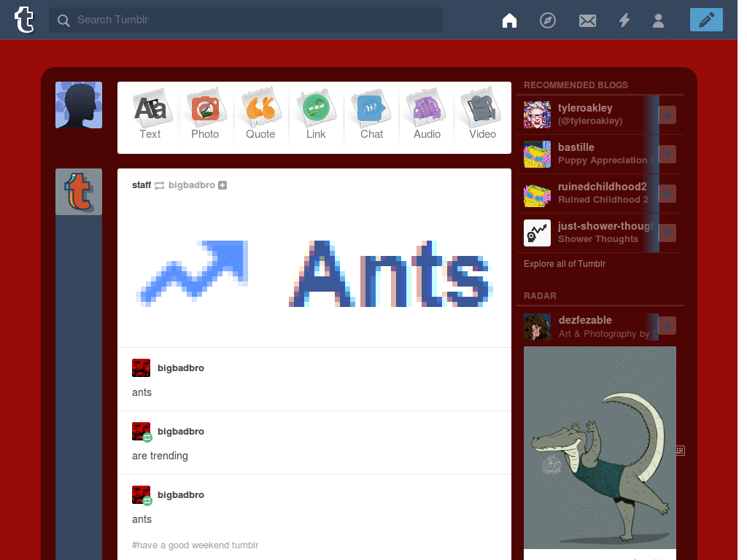Create a new Link post
747x560 pixels.
pos(316,114)
